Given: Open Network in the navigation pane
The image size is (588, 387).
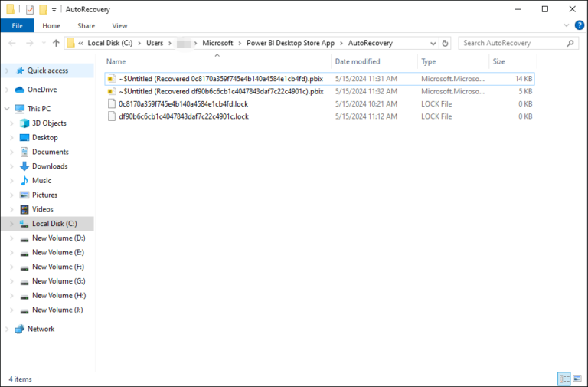Looking at the screenshot, I should click(x=41, y=329).
